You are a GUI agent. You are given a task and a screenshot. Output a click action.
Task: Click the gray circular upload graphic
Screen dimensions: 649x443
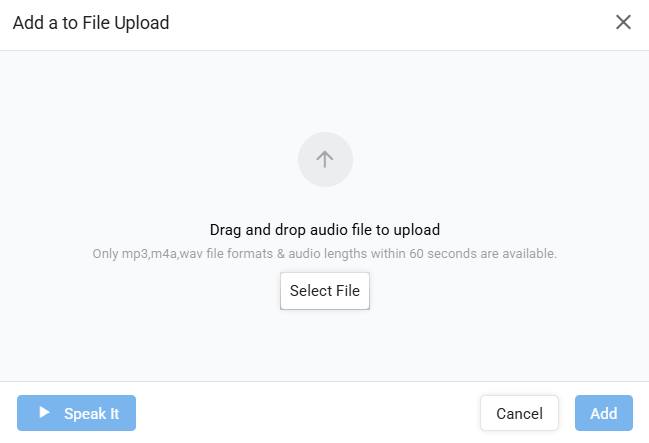pyautogui.click(x=325, y=159)
